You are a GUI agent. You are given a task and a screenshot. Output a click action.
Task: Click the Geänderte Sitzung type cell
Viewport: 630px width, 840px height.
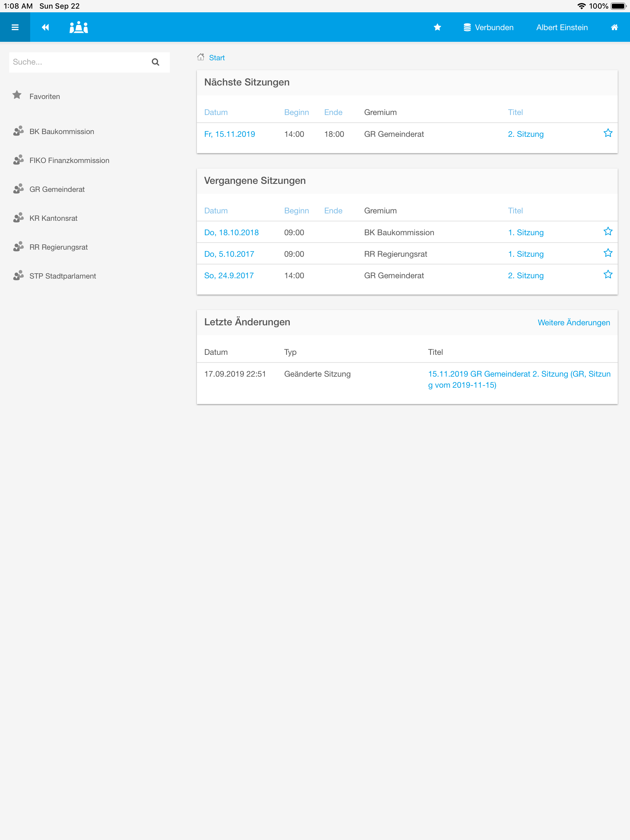tap(317, 374)
